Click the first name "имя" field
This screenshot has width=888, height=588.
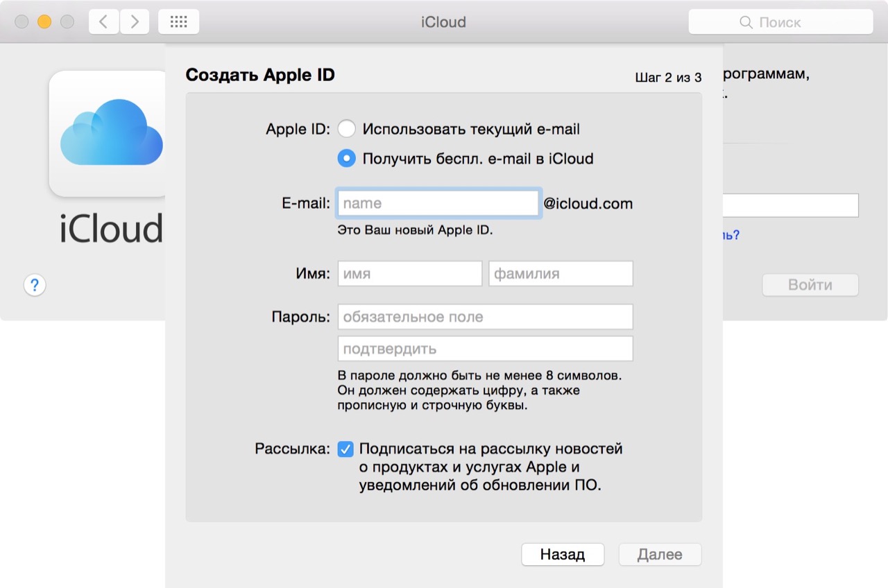(409, 274)
